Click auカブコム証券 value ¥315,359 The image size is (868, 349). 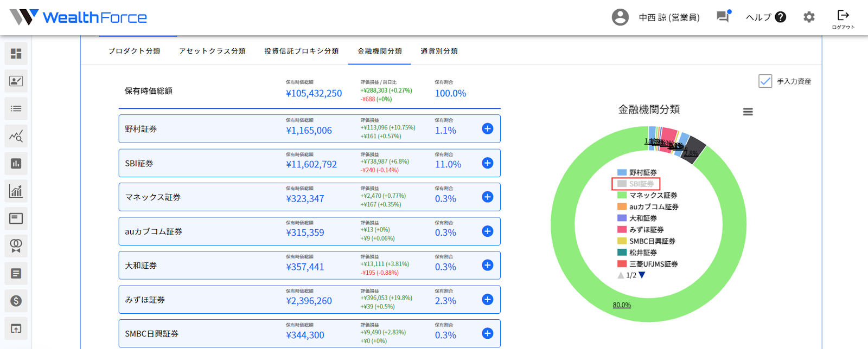(305, 232)
